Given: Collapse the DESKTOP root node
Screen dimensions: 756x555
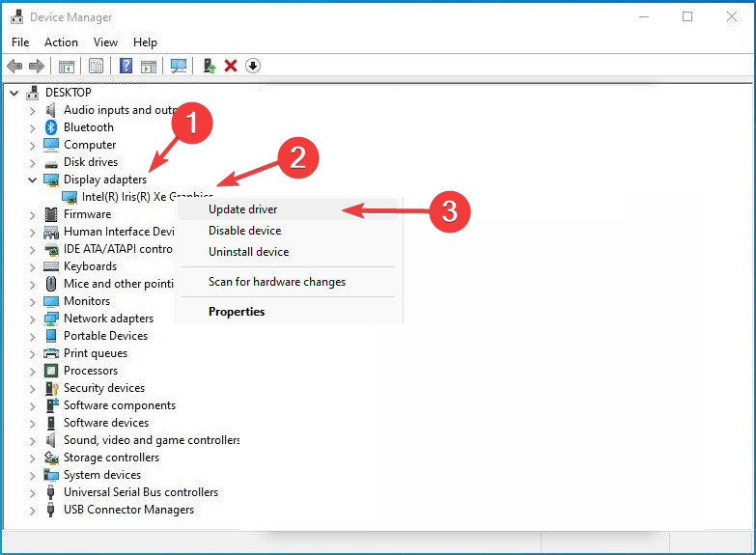Looking at the screenshot, I should tap(14, 93).
